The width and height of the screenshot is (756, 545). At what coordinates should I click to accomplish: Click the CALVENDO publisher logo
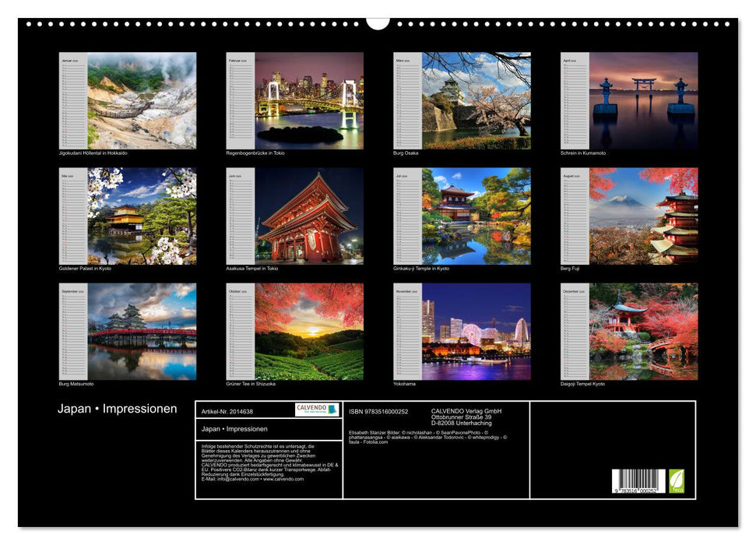(x=318, y=408)
